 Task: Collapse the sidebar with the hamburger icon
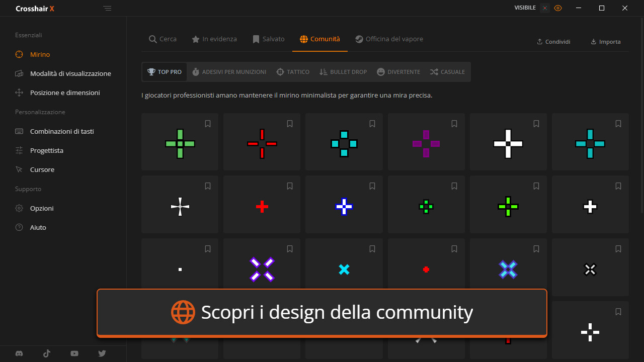tap(107, 8)
